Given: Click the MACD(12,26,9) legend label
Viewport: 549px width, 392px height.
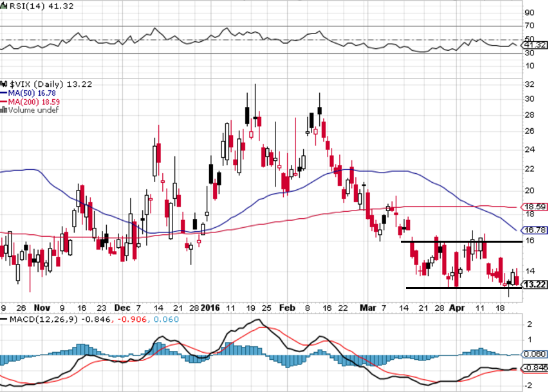Looking at the screenshot, I should (43, 319).
